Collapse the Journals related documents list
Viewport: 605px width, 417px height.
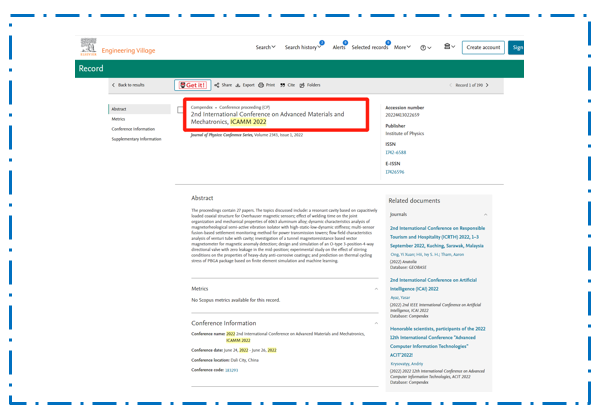tap(485, 214)
